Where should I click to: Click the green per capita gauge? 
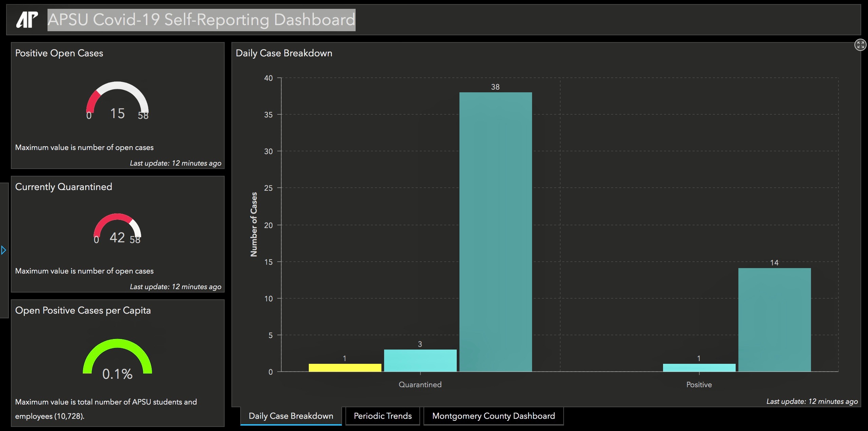coord(117,358)
